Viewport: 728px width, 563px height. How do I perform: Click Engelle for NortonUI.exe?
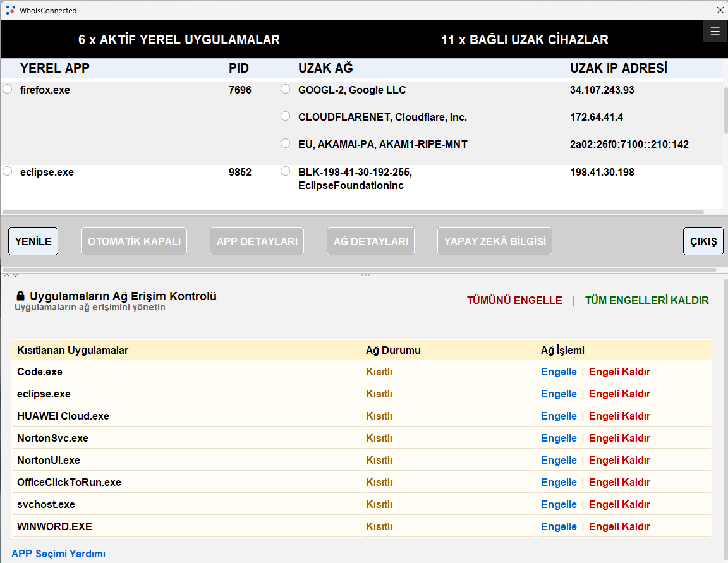(559, 461)
